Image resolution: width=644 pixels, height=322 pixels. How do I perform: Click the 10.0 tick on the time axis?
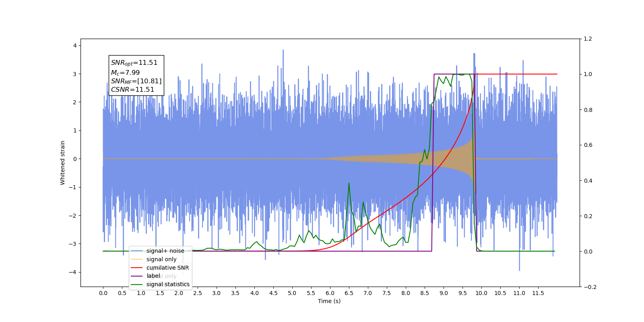click(x=481, y=293)
